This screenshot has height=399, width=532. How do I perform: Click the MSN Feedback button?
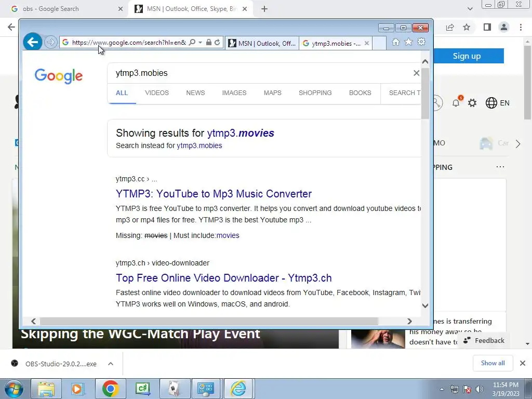click(x=485, y=340)
